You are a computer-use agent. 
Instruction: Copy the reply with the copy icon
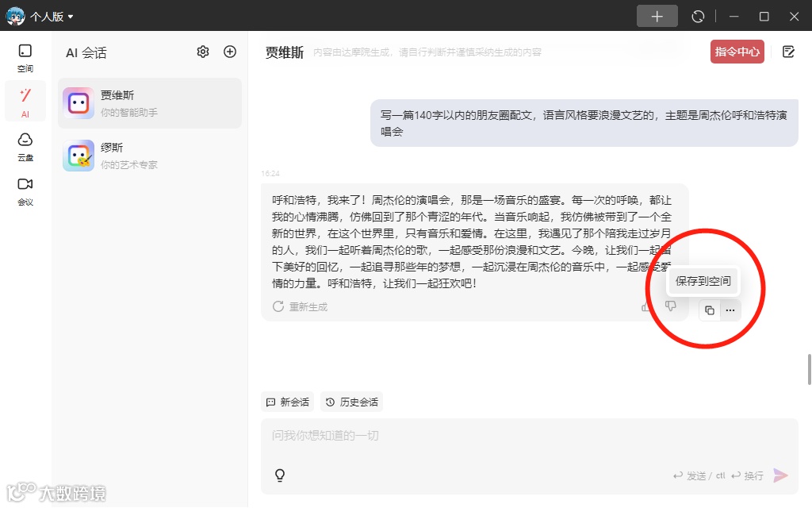[x=710, y=310]
